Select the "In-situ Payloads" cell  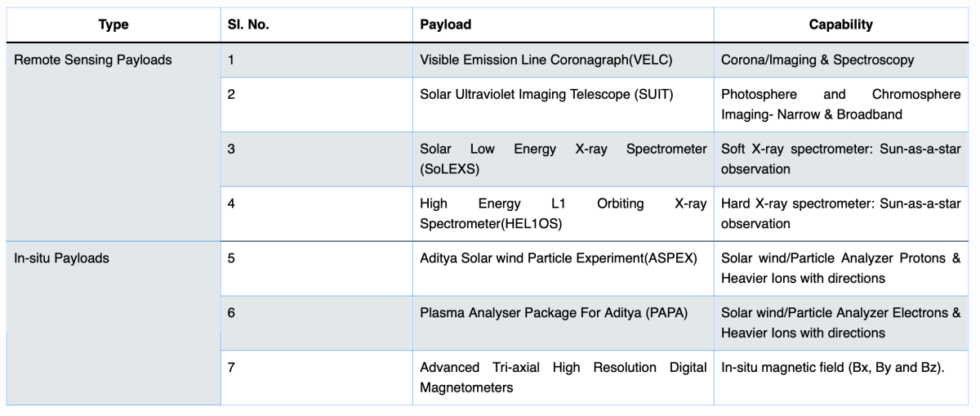[x=62, y=258]
